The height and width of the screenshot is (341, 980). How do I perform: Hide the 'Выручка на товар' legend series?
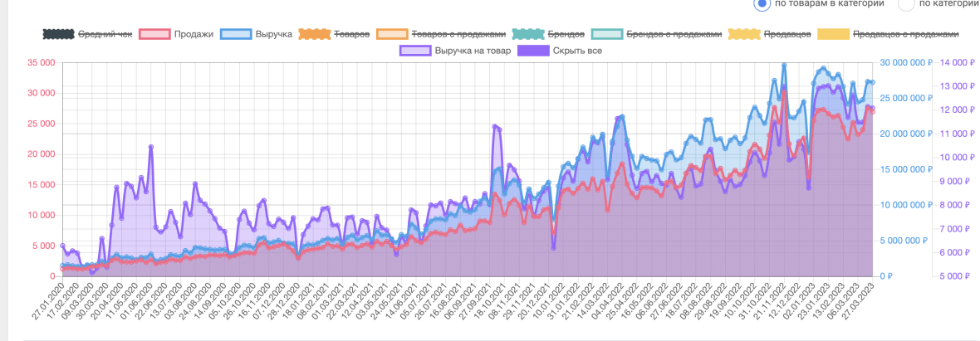(455, 51)
